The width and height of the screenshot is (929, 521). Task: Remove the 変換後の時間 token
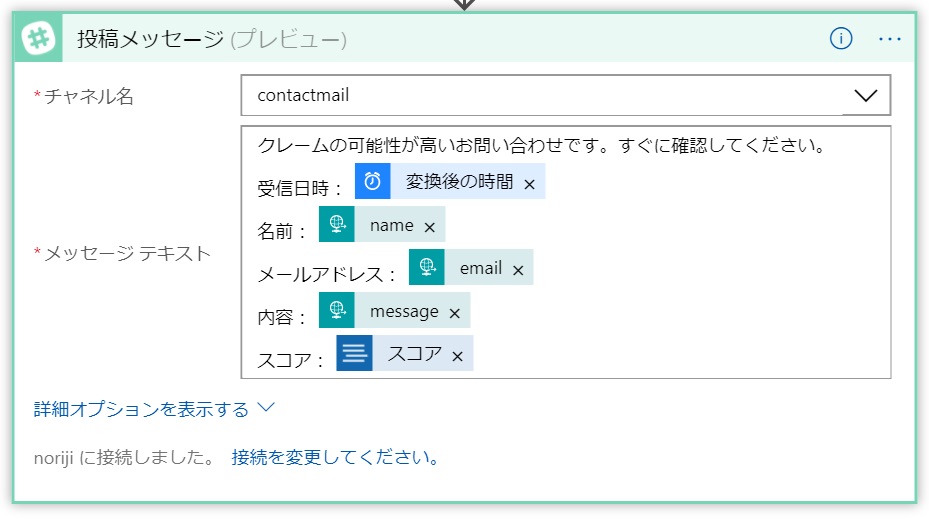click(x=530, y=184)
